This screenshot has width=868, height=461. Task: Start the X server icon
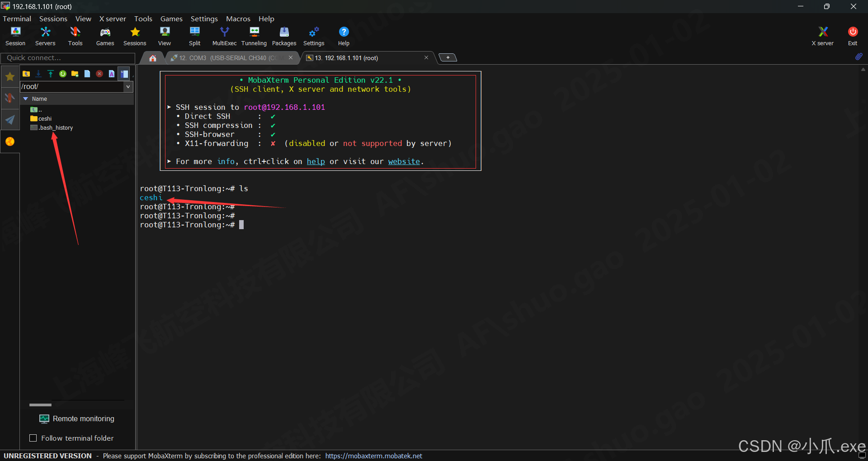(822, 36)
